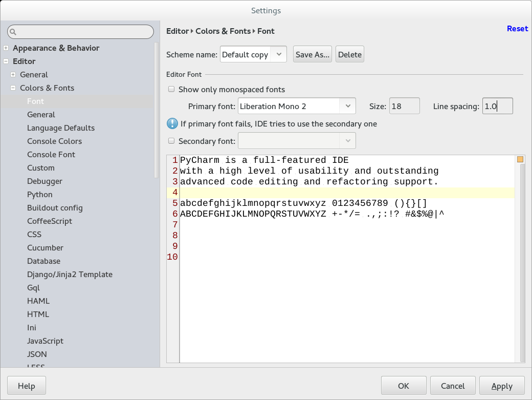Image resolution: width=532 pixels, height=400 pixels.
Task: Open the Python color settings page
Action: click(40, 195)
